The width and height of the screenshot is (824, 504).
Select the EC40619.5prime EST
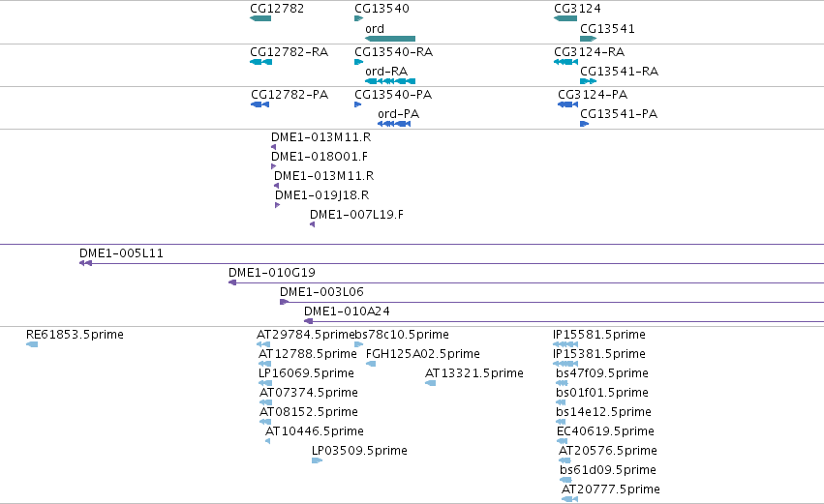pyautogui.click(x=563, y=441)
